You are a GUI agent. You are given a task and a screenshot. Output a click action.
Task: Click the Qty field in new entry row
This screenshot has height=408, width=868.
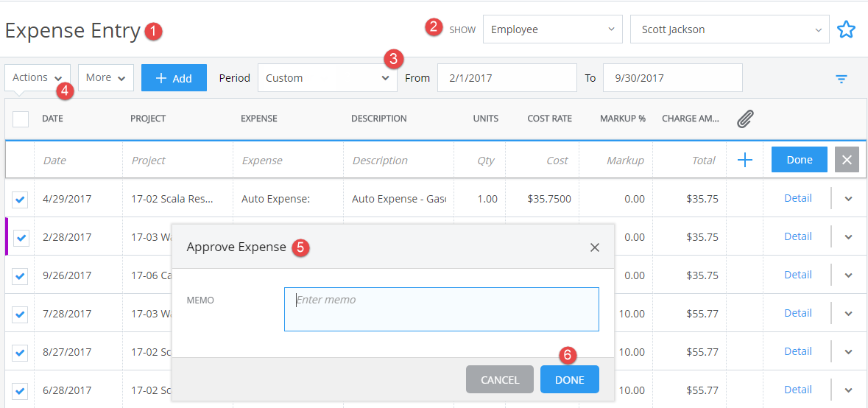tap(479, 160)
